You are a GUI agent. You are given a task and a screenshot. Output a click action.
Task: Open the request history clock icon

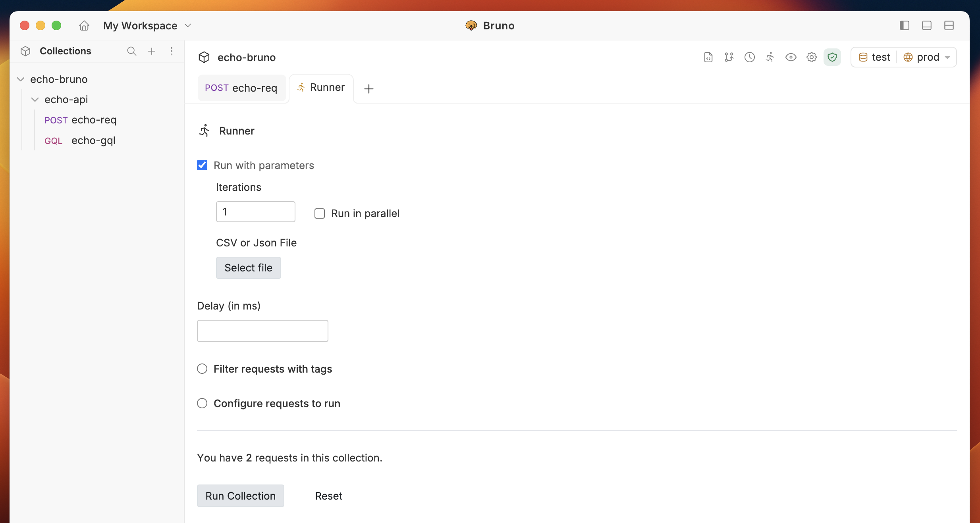click(750, 57)
